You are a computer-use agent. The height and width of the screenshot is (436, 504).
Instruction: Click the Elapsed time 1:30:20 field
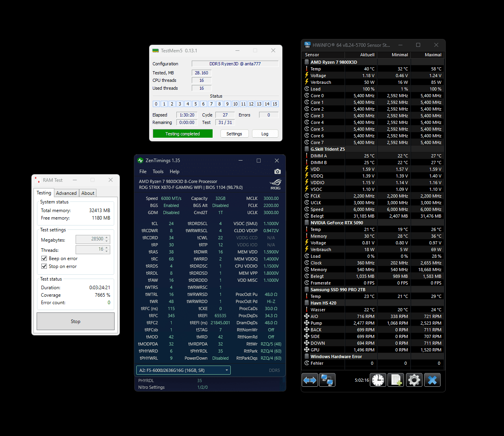tap(187, 115)
